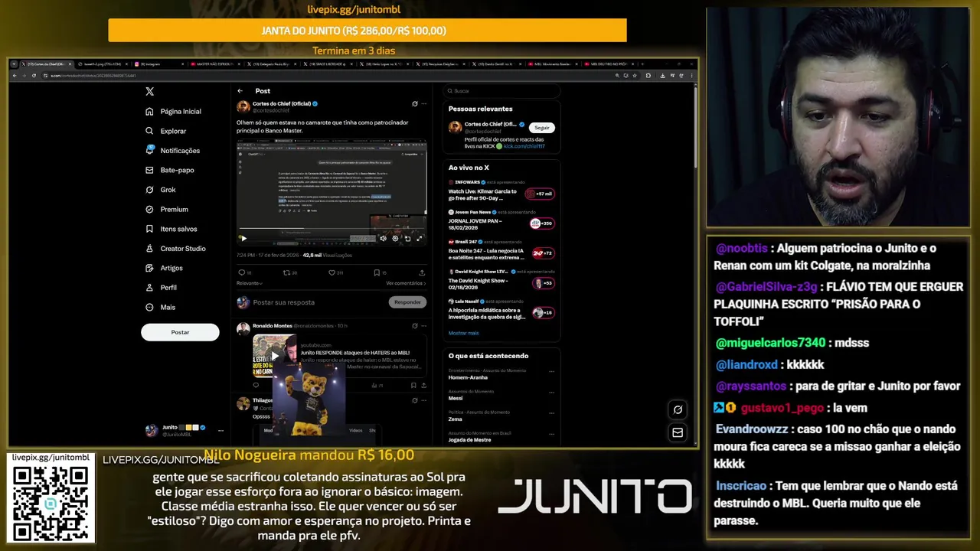
Task: Enter fullscreen on the post video
Action: pos(419,238)
